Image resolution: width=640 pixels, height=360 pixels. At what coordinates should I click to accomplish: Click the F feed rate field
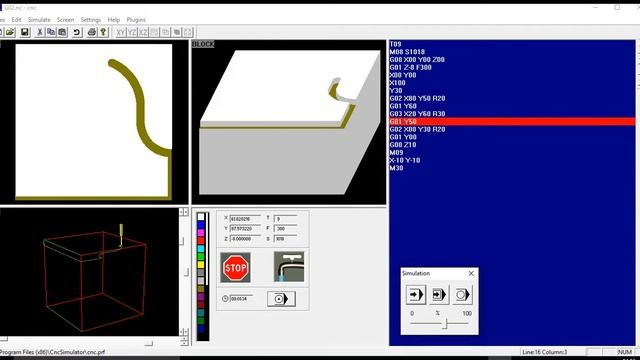pos(285,229)
